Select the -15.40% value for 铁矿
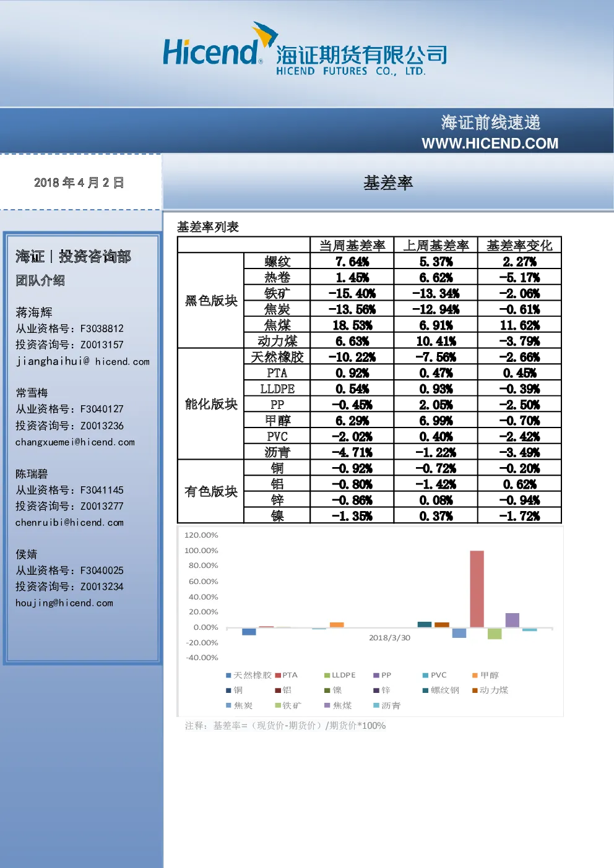Screen dimensions: 614x868 coord(352,293)
